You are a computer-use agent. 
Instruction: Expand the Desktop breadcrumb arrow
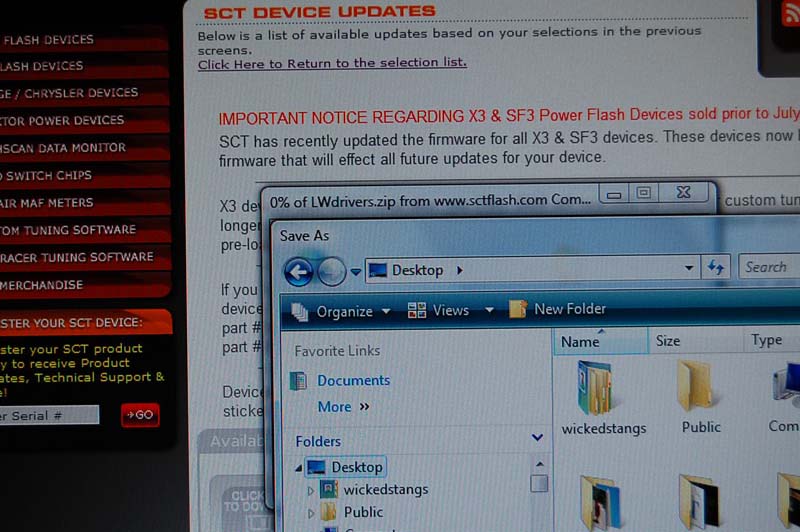(x=460, y=270)
